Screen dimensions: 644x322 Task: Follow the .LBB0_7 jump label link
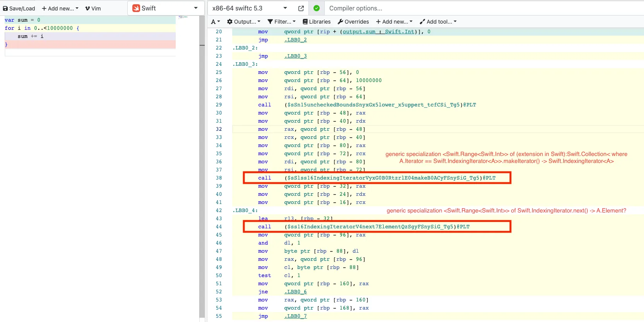(x=296, y=316)
